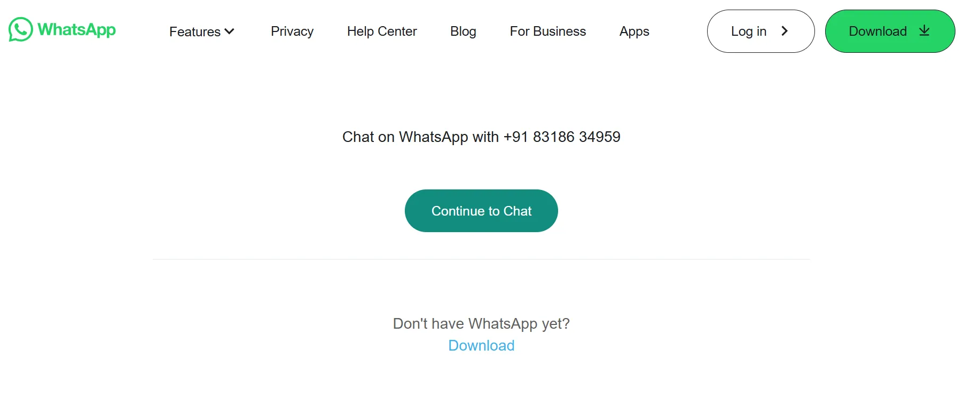This screenshot has width=980, height=397.
Task: Go to the Privacy page
Action: click(292, 31)
